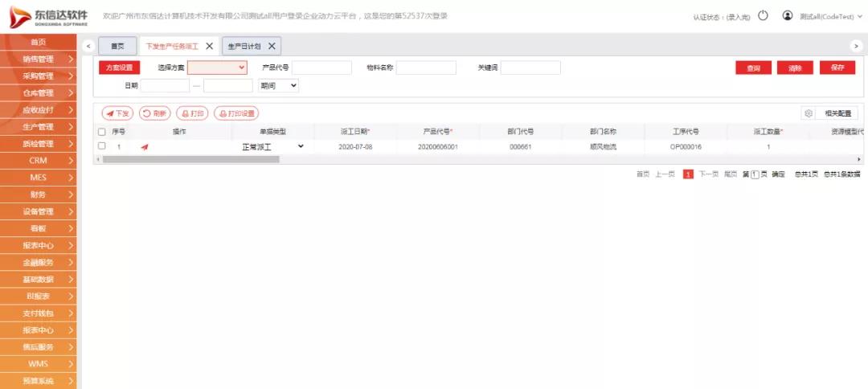Click the power/logout icon in header

763,15
